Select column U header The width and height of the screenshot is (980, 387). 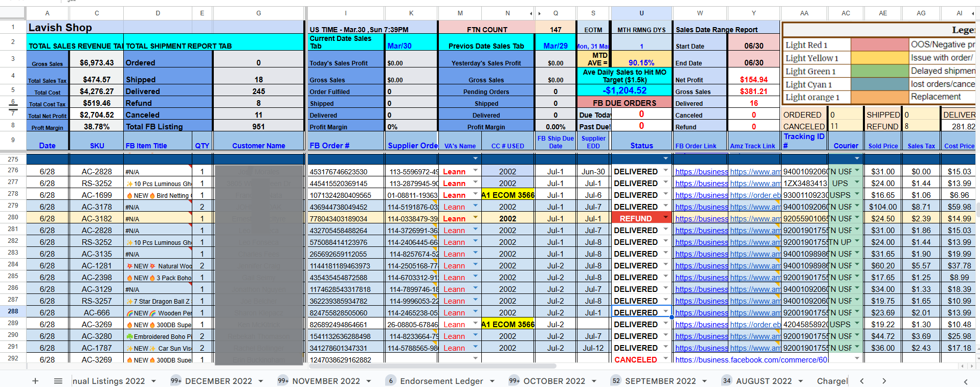[x=641, y=13]
